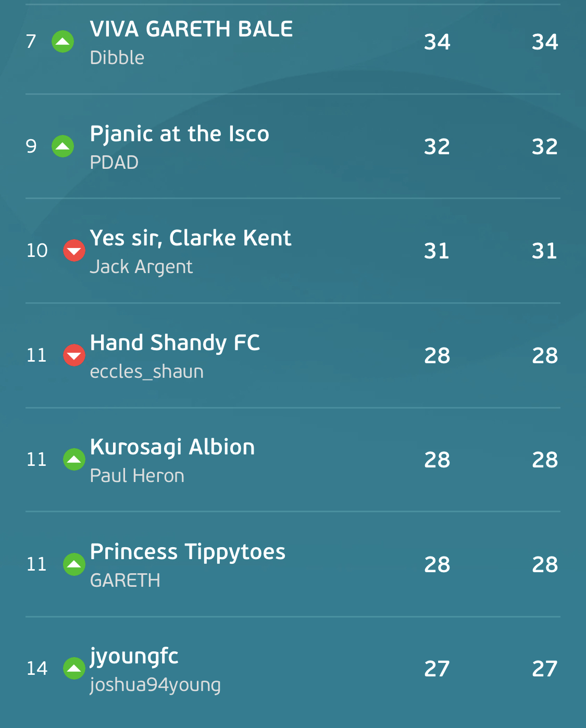Click green up arrow beside Kurosagi Albion

pos(74,460)
